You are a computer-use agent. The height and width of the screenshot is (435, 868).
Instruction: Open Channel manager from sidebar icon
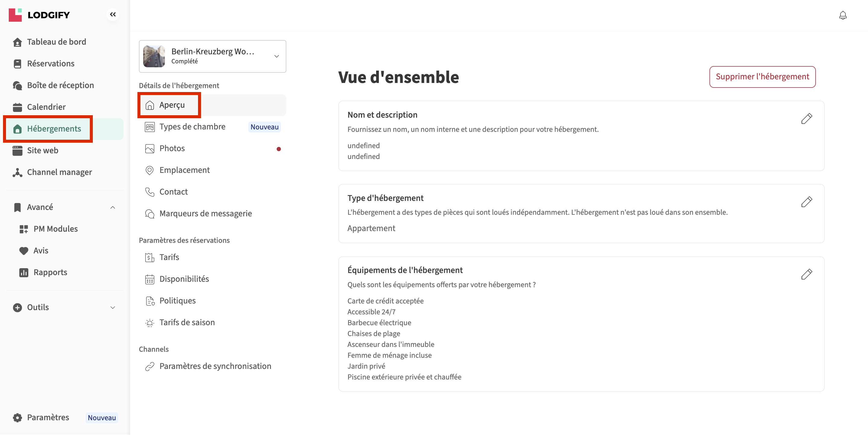[x=17, y=172]
